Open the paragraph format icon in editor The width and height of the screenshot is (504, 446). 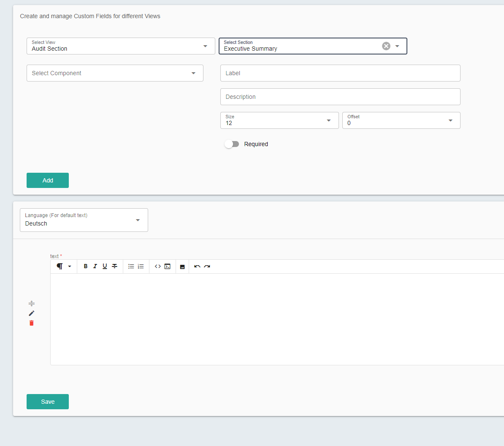point(60,266)
